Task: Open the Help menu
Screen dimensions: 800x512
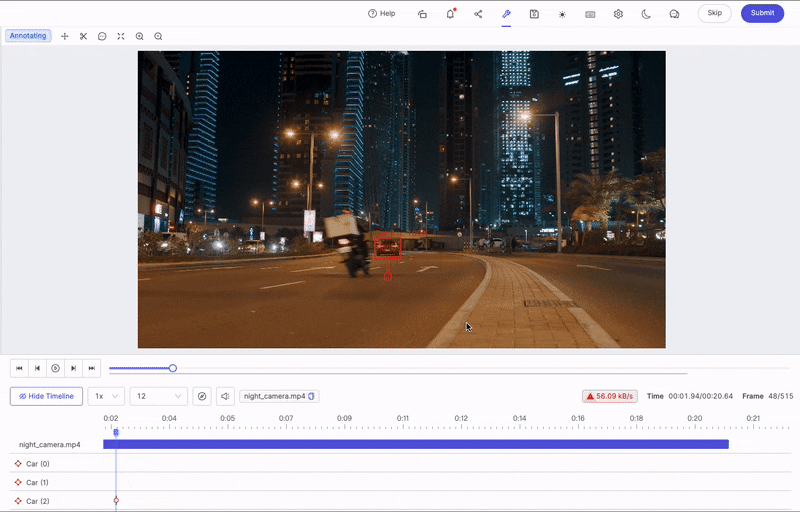Action: (x=382, y=14)
